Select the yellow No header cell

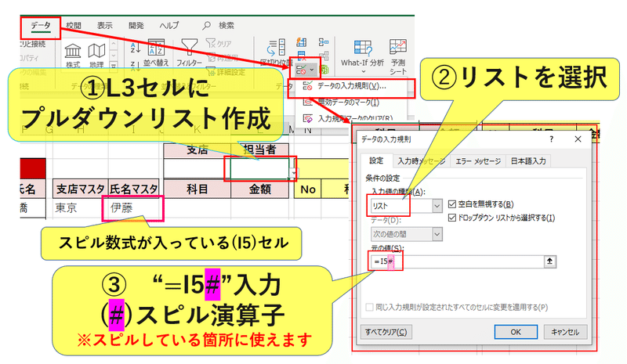coord(308,189)
